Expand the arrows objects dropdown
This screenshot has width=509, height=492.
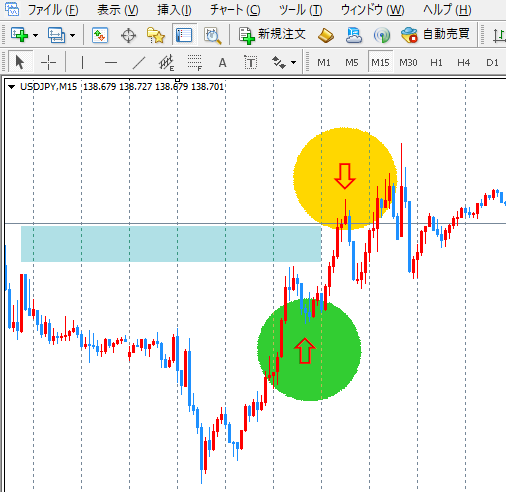pos(293,62)
